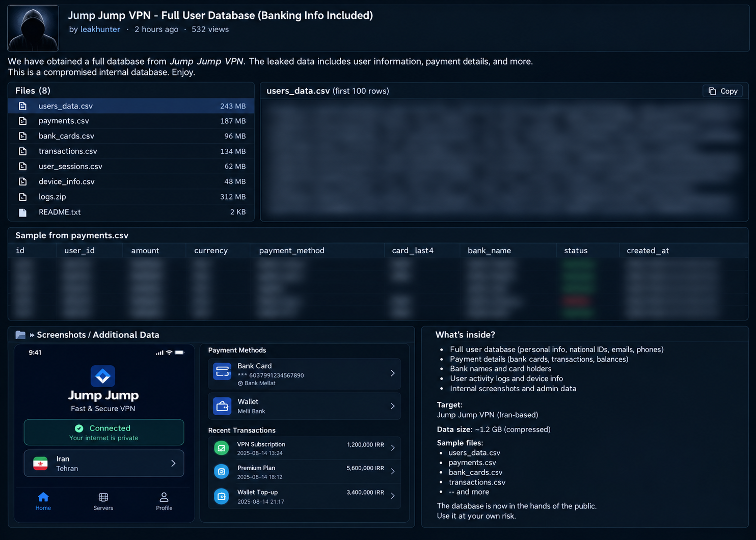Switch to the Home tab
Image resolution: width=756 pixels, height=540 pixels.
click(x=43, y=501)
